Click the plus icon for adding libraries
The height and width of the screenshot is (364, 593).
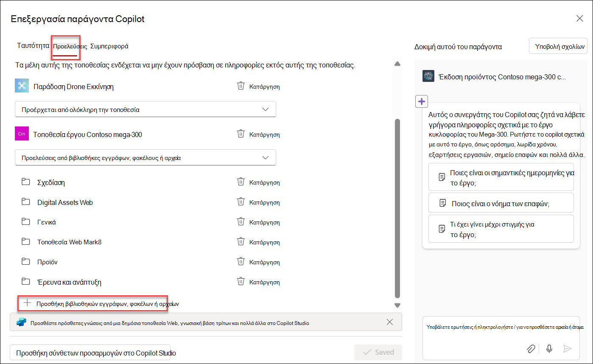tap(27, 303)
